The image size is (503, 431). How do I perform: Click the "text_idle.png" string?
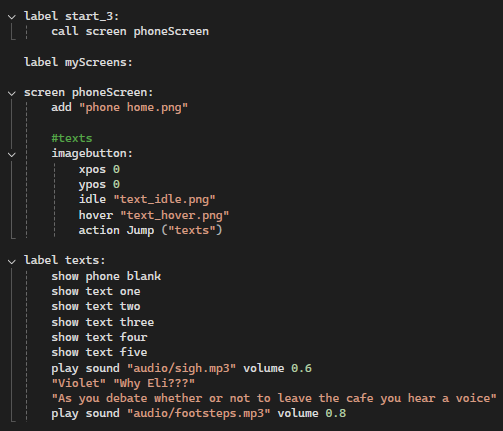point(164,200)
